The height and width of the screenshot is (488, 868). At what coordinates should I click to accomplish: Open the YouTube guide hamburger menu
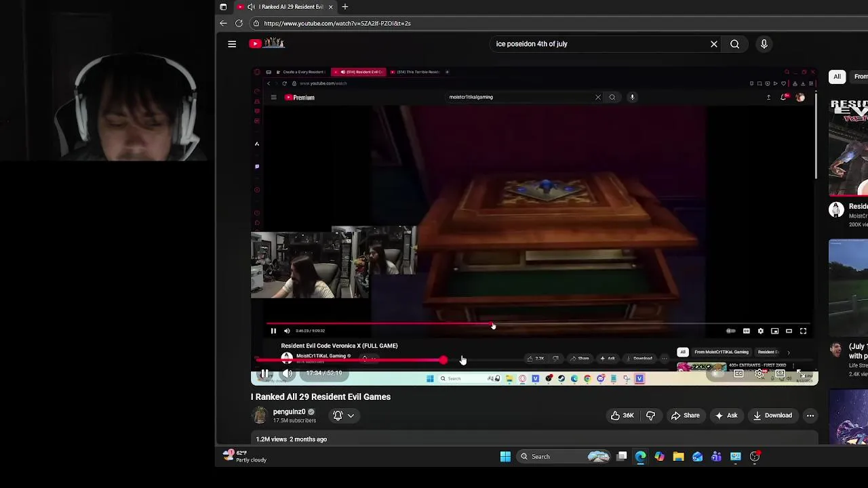click(x=232, y=44)
